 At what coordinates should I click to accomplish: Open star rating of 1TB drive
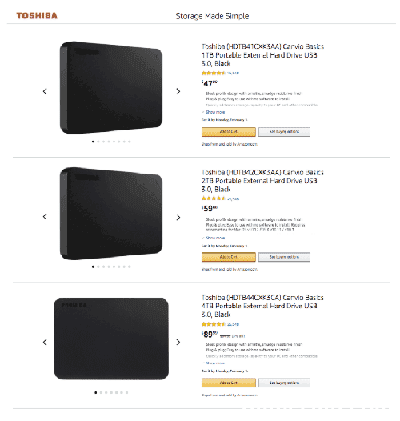click(213, 73)
